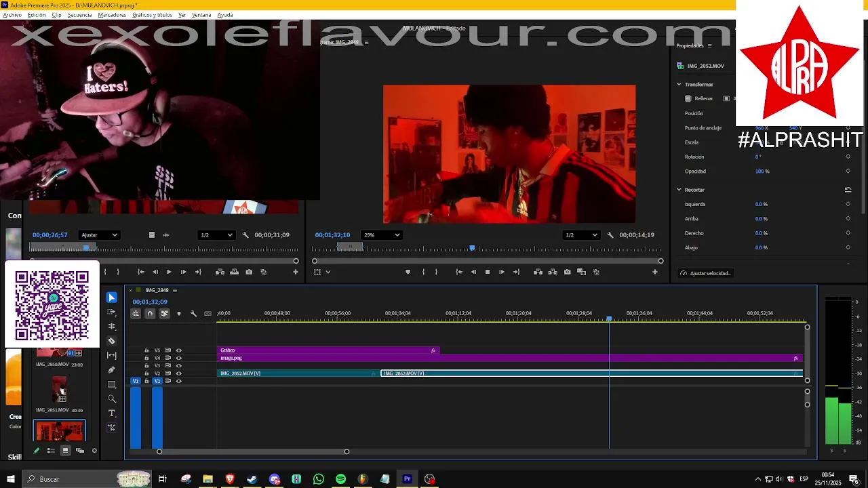
Task: Toggle Insert and overwrite as nests button
Action: pyautogui.click(x=136, y=313)
